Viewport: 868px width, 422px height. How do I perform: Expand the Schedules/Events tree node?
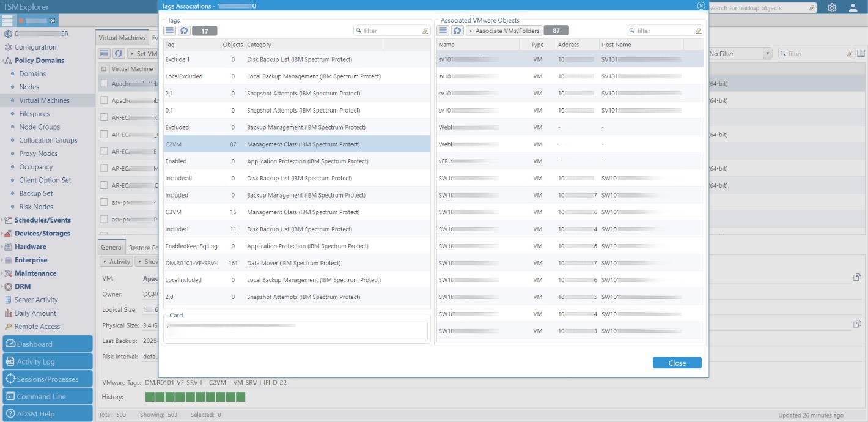click(x=2, y=220)
